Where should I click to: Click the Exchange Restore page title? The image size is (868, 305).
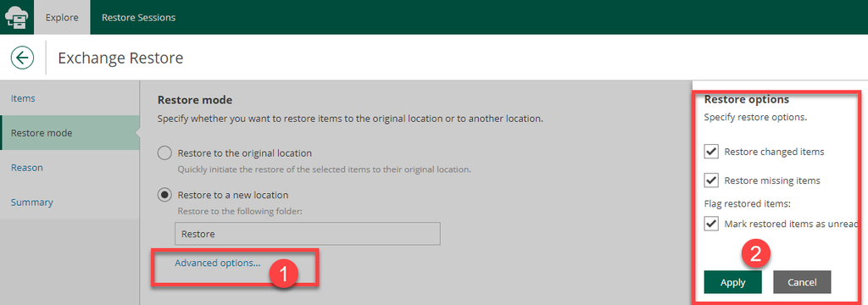coord(120,58)
